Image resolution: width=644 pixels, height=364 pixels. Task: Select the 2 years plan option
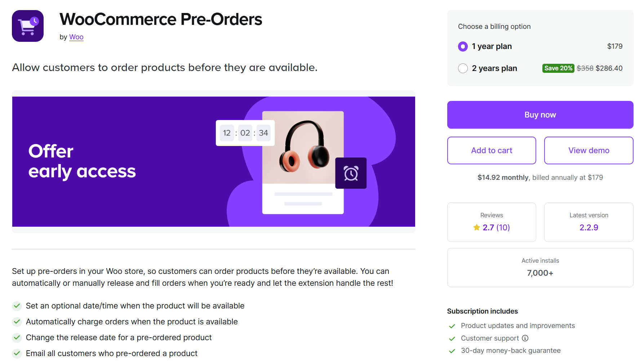point(462,68)
